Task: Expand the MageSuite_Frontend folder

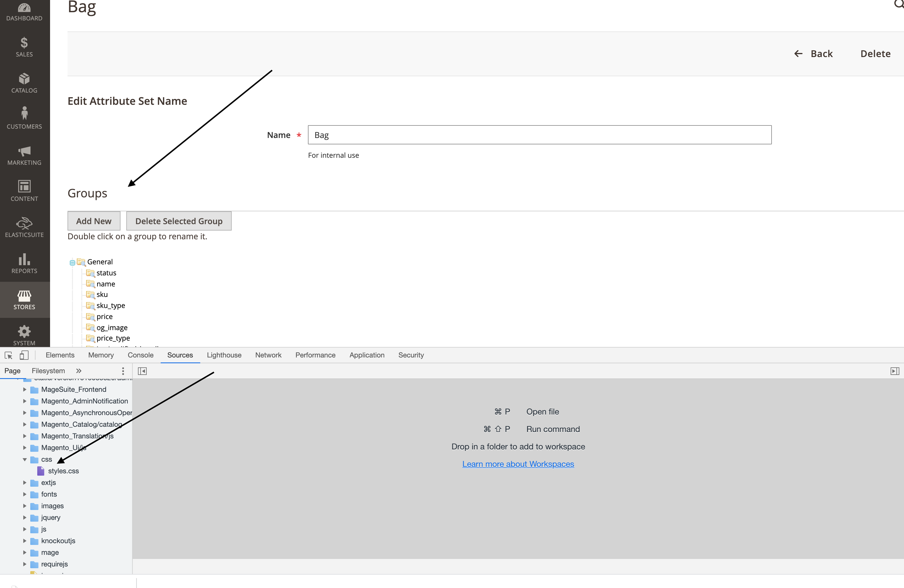Action: (x=25, y=389)
